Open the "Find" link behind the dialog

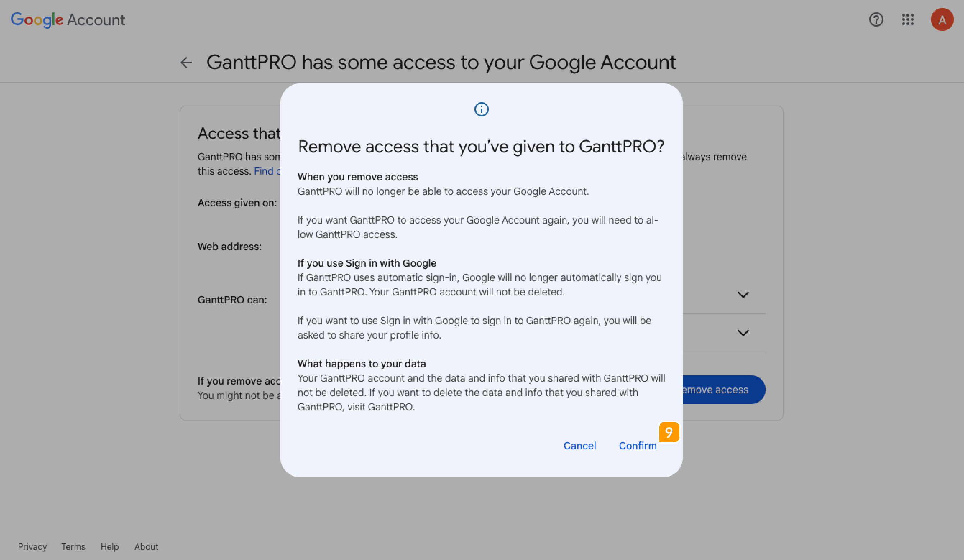(267, 171)
